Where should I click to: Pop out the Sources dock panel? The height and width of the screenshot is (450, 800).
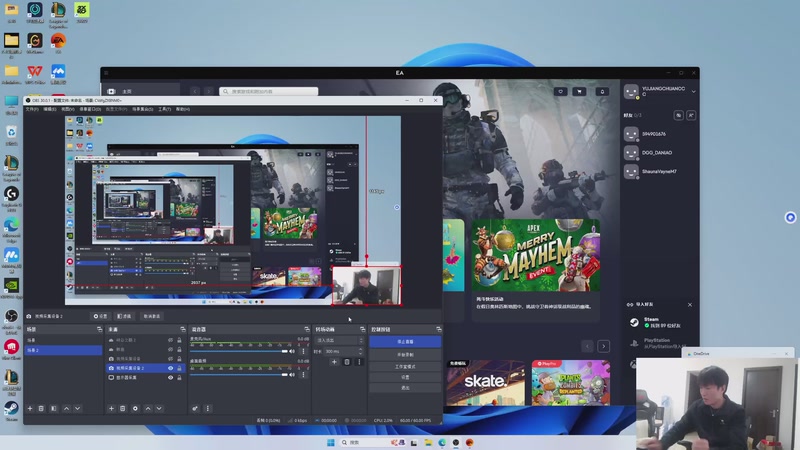click(183, 330)
